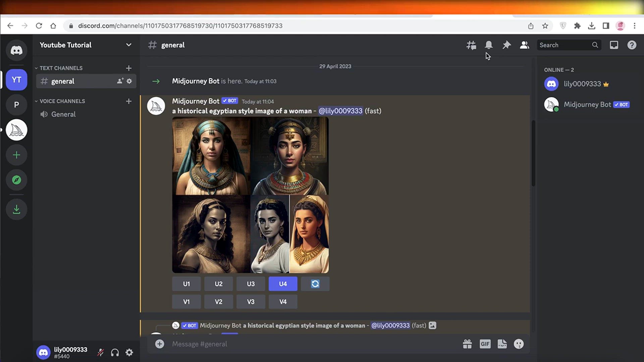The height and width of the screenshot is (362, 644).
Task: Create variations with V4 button
Action: point(283,302)
